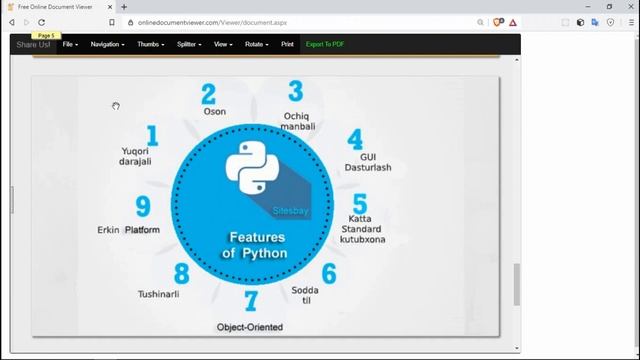Expand the Rotate dropdown menu
The height and width of the screenshot is (360, 640).
[256, 44]
